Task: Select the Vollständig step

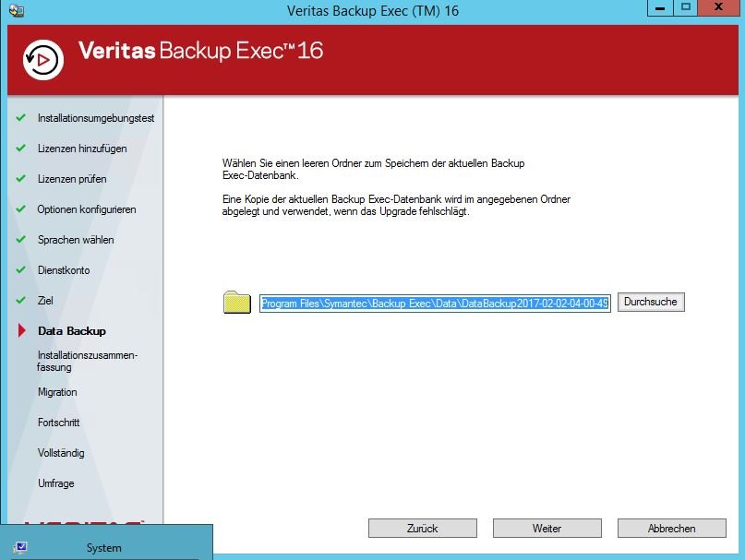Action: click(x=61, y=453)
